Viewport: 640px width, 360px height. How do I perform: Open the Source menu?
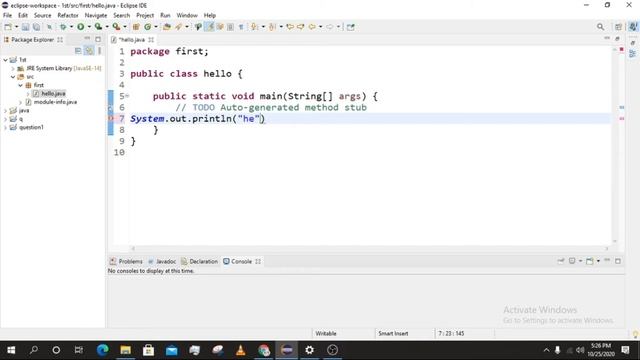(42, 16)
